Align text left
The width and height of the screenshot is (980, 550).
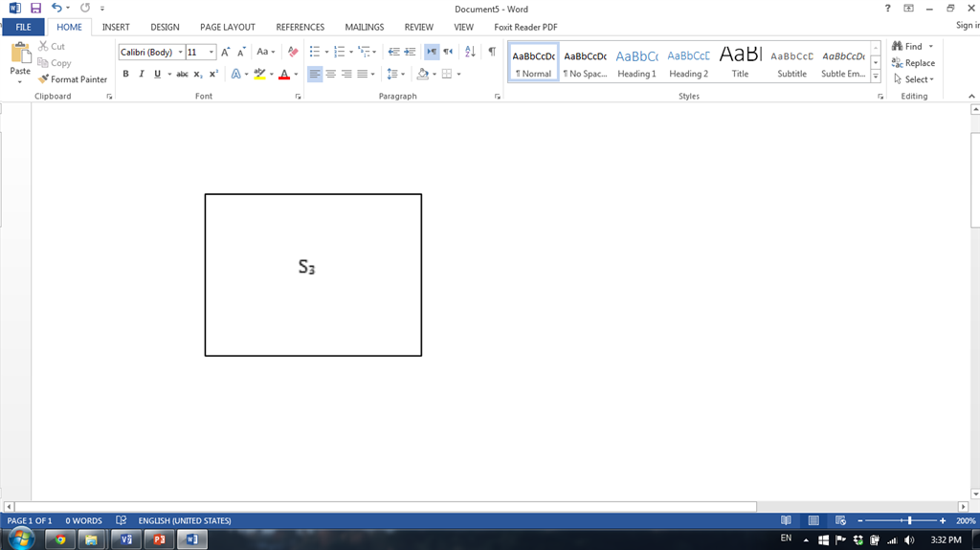coord(315,74)
